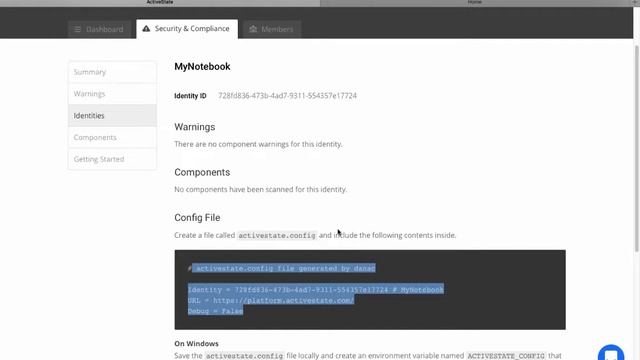
Task: Click the 'No components have been scanned' message
Action: 260,189
